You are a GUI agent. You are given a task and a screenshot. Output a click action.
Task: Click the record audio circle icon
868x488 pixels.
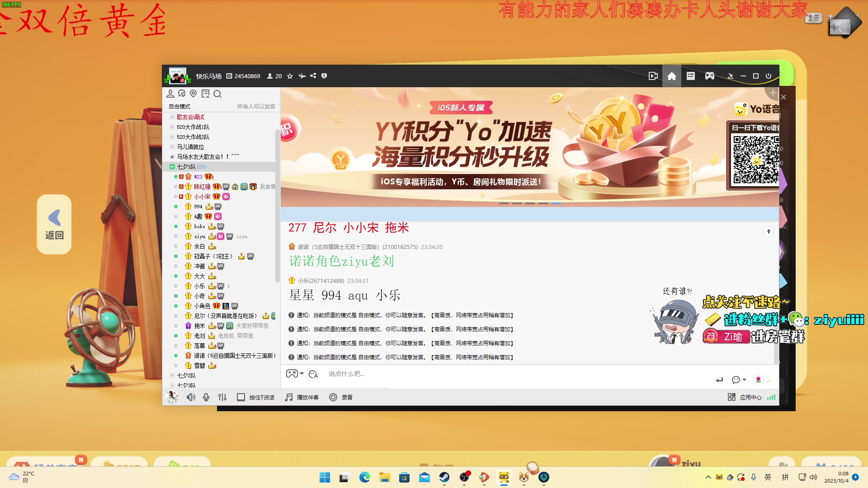pos(333,397)
